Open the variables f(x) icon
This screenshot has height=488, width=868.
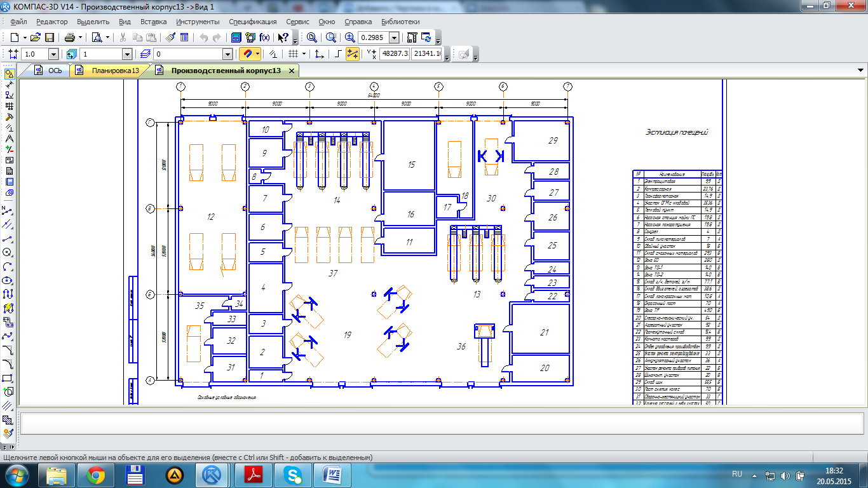coord(264,37)
